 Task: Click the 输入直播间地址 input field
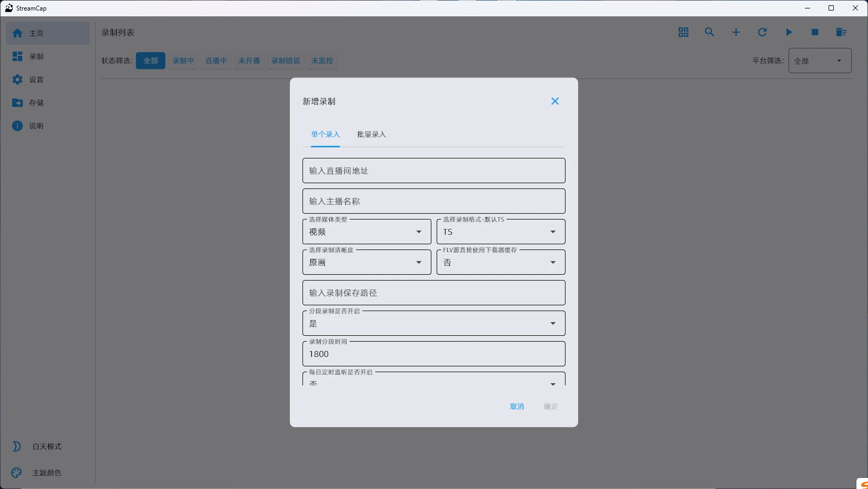click(433, 170)
